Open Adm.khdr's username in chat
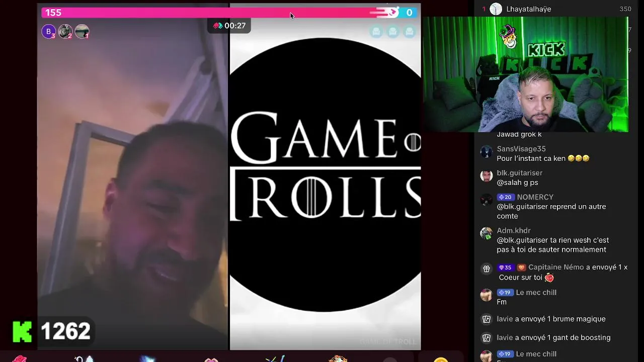 (514, 231)
